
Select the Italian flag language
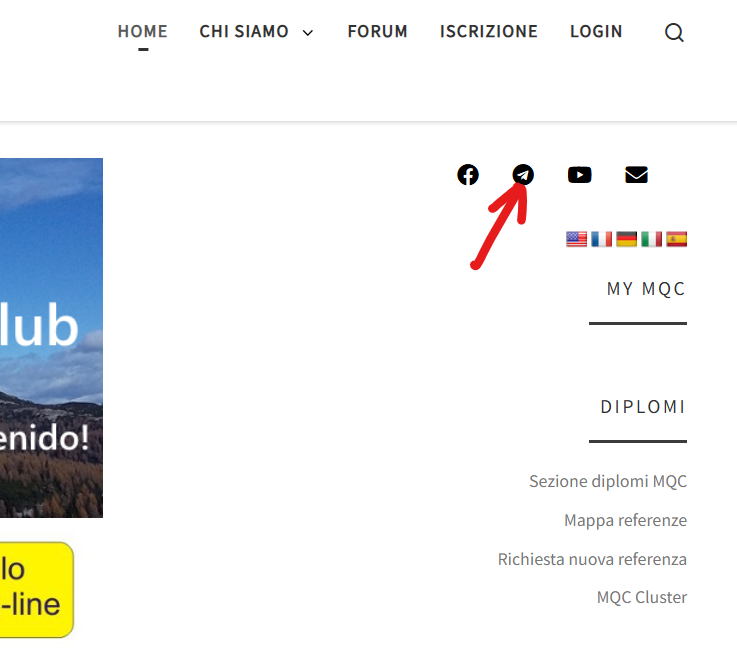pyautogui.click(x=652, y=239)
